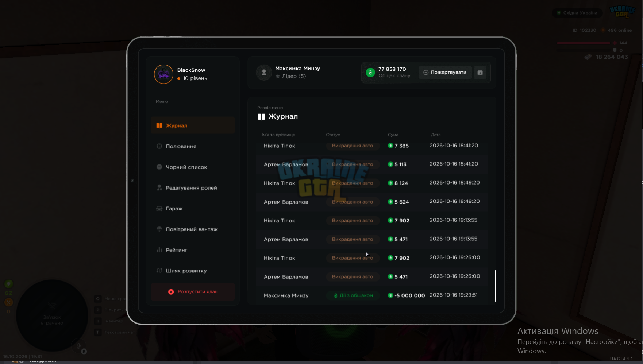This screenshot has width=643, height=364.
Task: Click the Шлях розвитку icon
Action: 159,271
